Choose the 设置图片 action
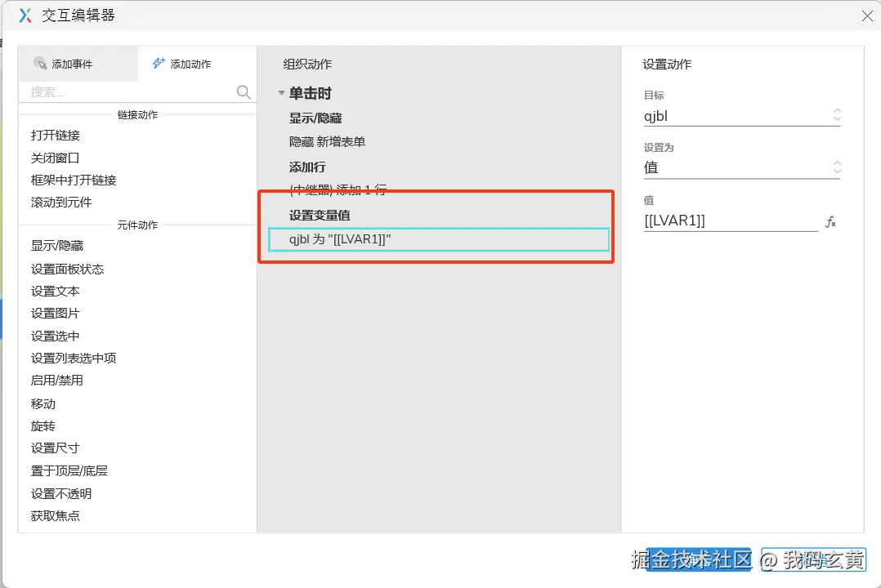 point(55,314)
